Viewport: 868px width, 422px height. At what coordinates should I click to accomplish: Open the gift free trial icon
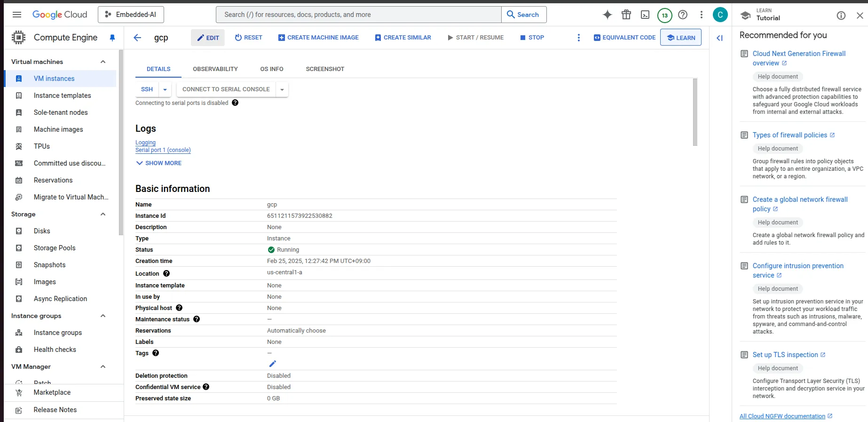pos(626,15)
